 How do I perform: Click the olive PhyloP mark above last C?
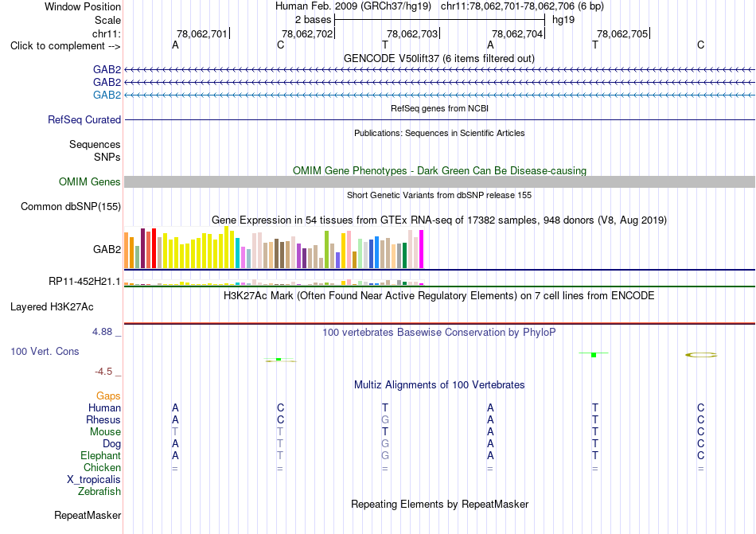click(x=701, y=355)
